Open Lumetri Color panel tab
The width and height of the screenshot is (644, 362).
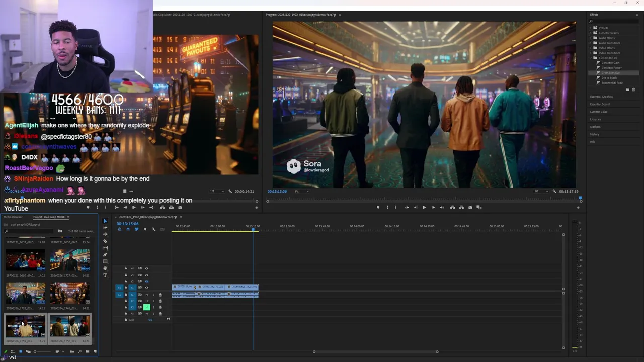pyautogui.click(x=599, y=112)
